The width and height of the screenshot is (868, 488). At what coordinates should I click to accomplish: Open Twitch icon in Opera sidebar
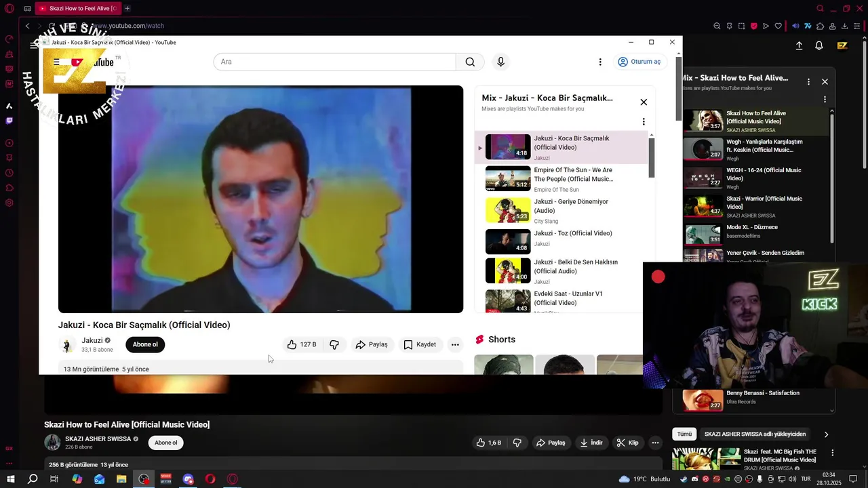(x=9, y=121)
